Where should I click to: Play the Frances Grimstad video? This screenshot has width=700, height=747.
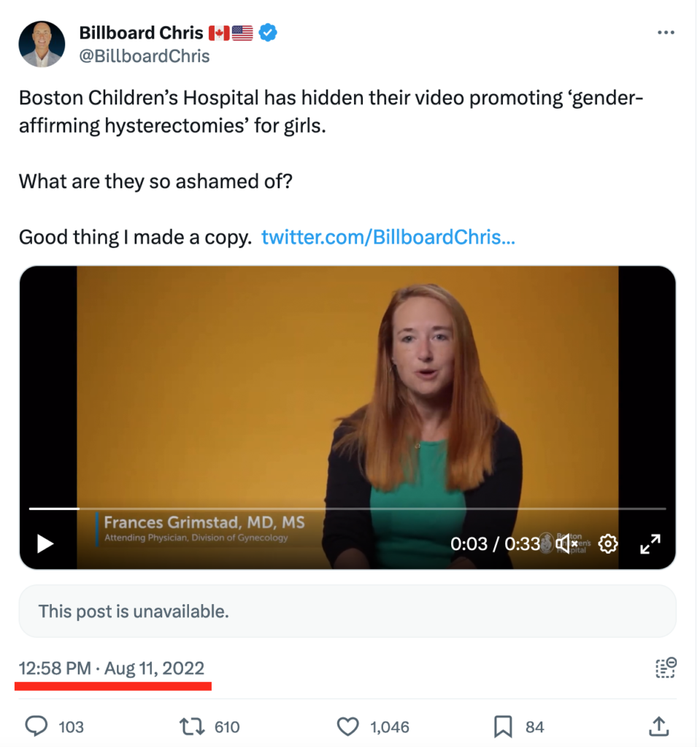[x=45, y=543]
